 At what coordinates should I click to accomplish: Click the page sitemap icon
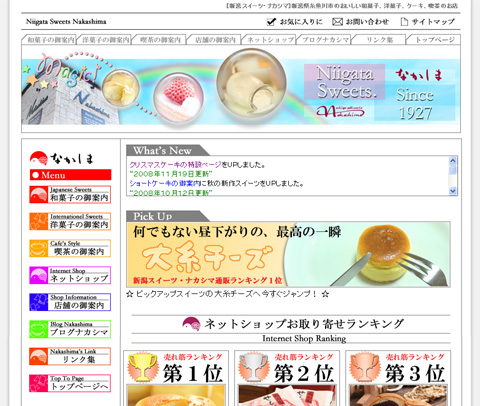(x=404, y=22)
